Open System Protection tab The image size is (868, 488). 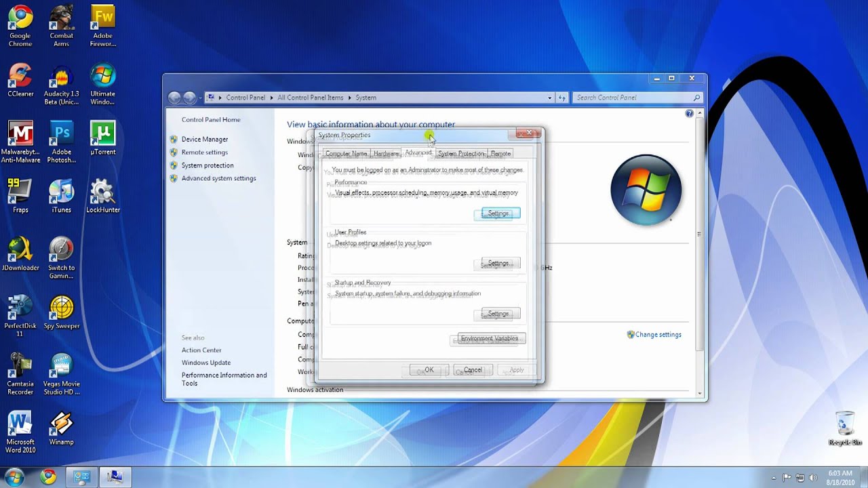click(461, 154)
